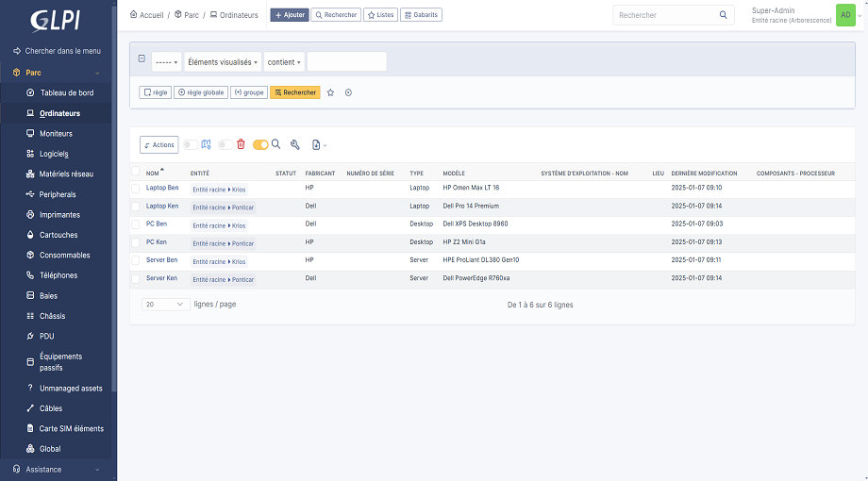Click the 'règle globale' button
This screenshot has height=481, width=868.
coord(201,92)
